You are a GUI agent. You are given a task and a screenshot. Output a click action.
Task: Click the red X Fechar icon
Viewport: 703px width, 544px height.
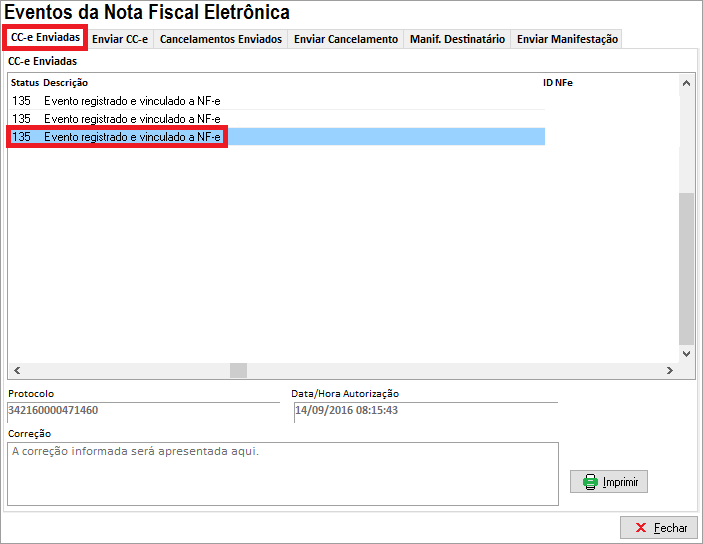[x=641, y=527]
